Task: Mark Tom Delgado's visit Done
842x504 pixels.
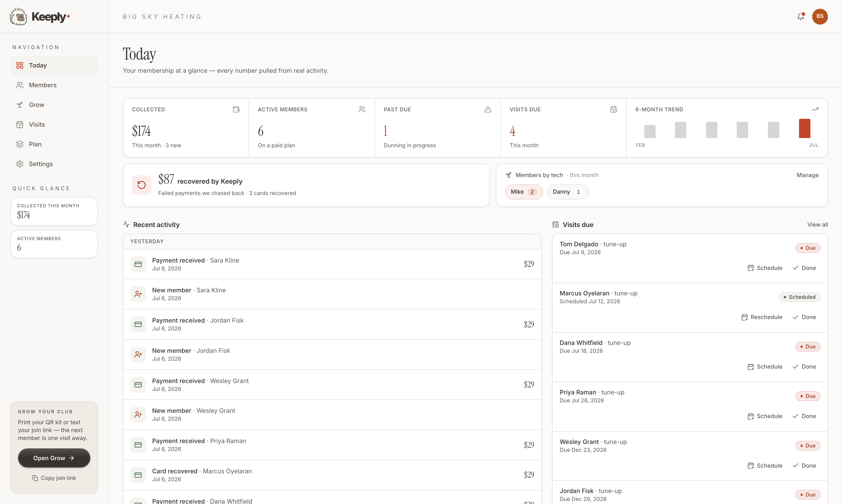Action: pyautogui.click(x=804, y=268)
